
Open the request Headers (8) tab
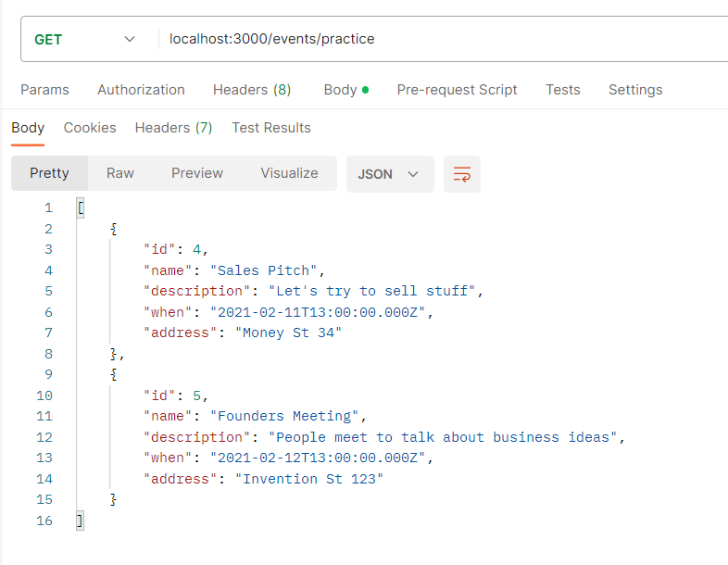click(252, 90)
